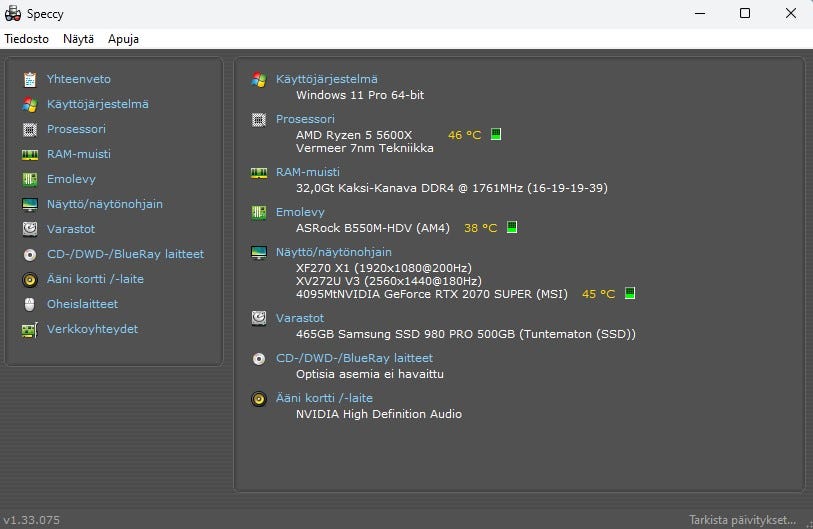Image resolution: width=813 pixels, height=529 pixels.
Task: Click the hard drive icon beside sidebar Varastot
Action: click(30, 229)
